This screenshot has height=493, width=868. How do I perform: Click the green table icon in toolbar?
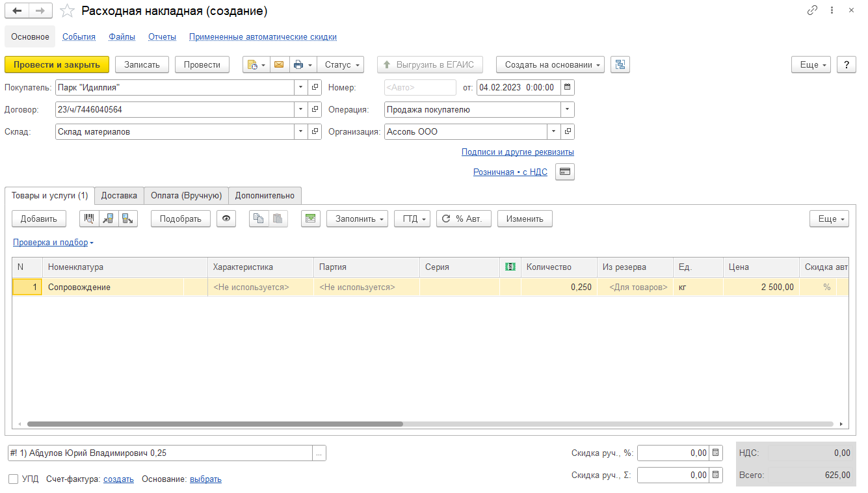tap(311, 219)
